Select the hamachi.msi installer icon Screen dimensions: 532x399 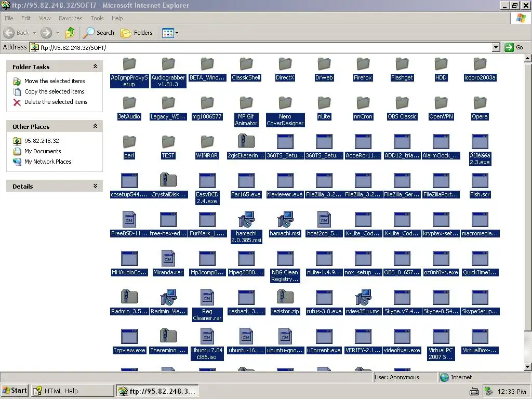pyautogui.click(x=285, y=220)
